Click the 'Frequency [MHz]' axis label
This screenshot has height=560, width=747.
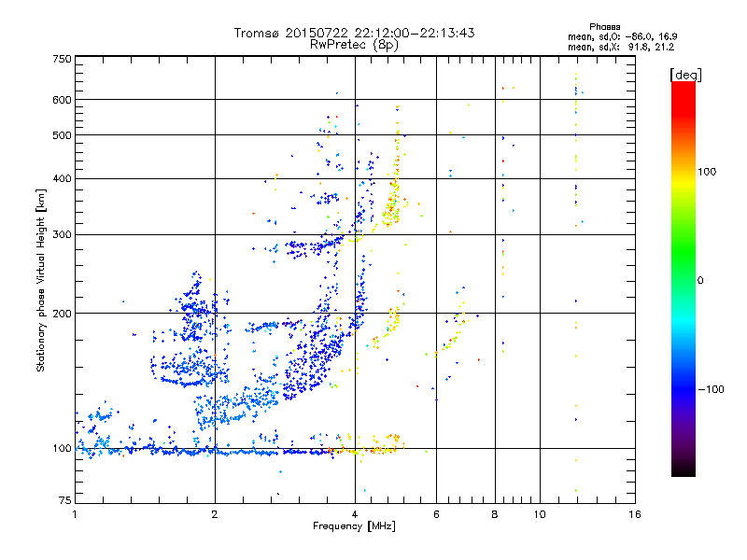[354, 526]
